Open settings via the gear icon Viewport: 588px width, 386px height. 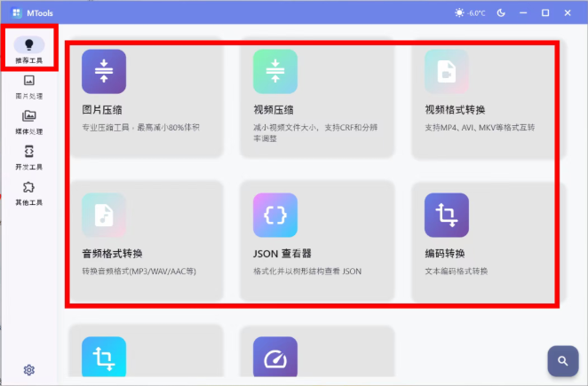28,369
